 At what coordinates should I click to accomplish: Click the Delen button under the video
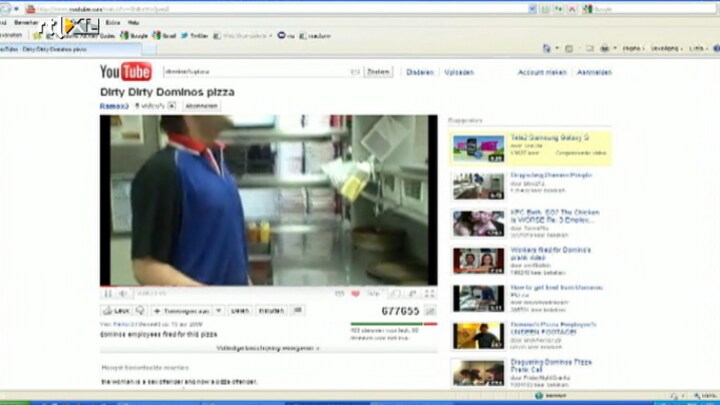click(240, 311)
